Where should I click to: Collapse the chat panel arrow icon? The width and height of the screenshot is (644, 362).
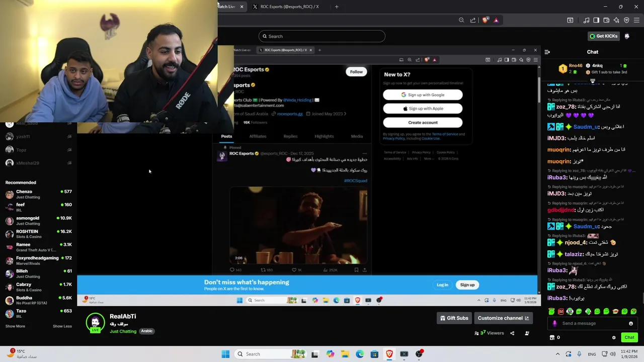(x=547, y=52)
